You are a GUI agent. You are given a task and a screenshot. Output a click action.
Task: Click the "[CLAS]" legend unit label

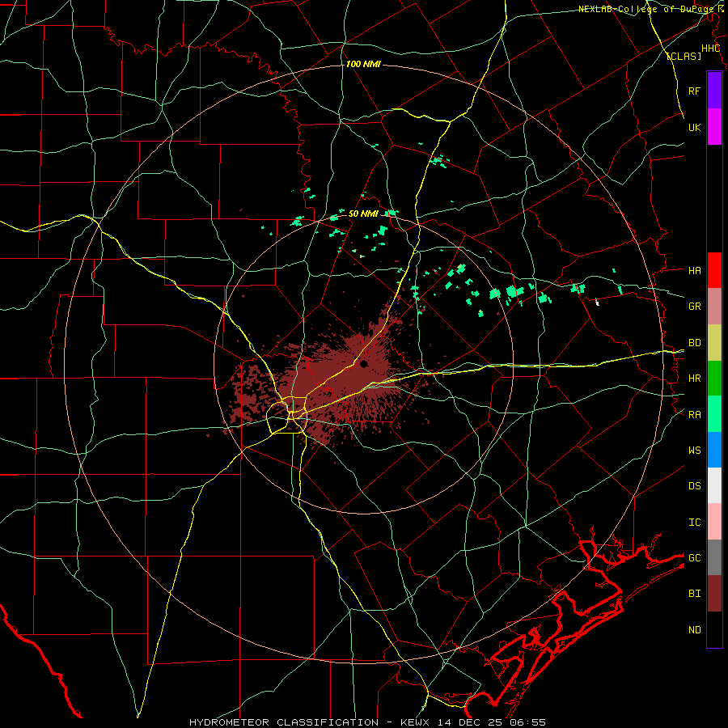(684, 56)
